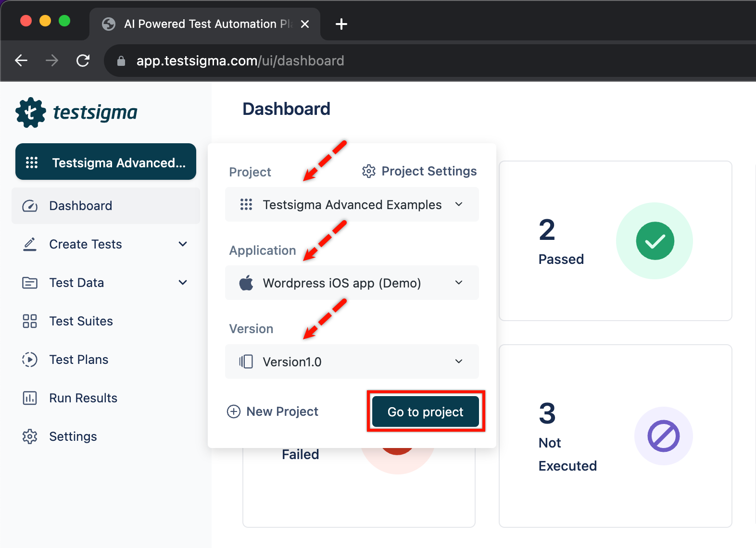Click the Project Settings gear icon
The width and height of the screenshot is (756, 548).
(x=369, y=171)
